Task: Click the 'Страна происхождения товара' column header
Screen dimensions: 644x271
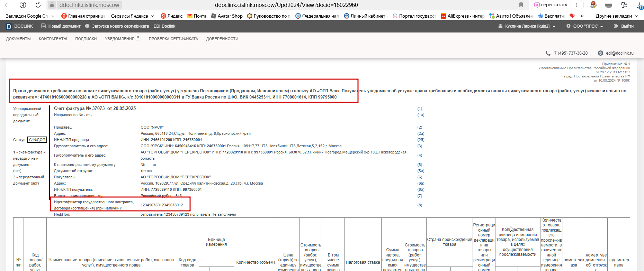Action: click(449, 242)
